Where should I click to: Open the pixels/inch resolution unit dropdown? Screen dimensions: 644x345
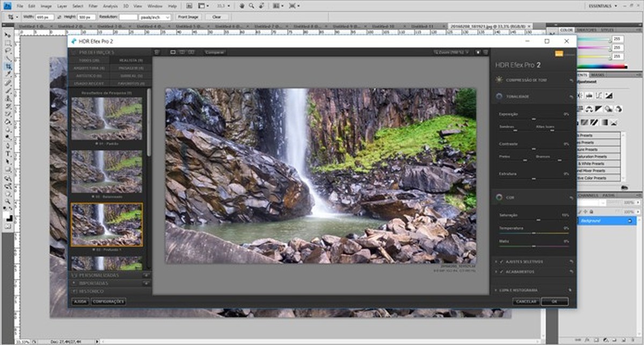155,17
